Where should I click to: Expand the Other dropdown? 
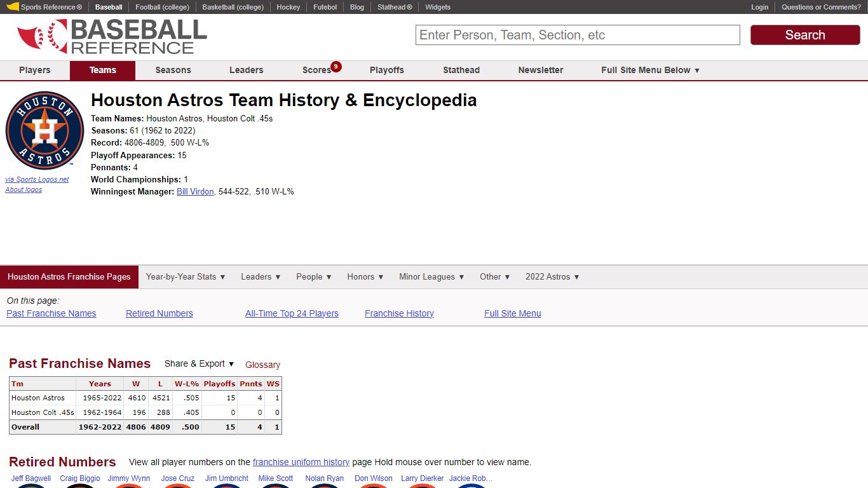[x=495, y=276]
